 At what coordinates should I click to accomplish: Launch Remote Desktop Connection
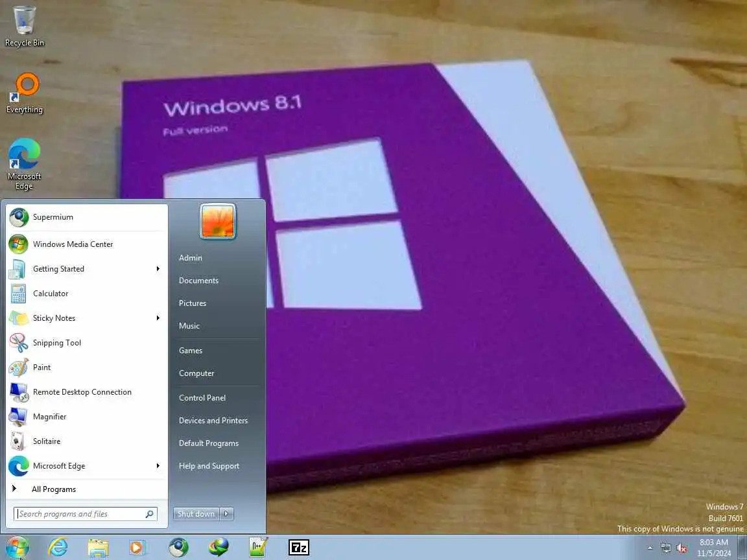(87, 392)
